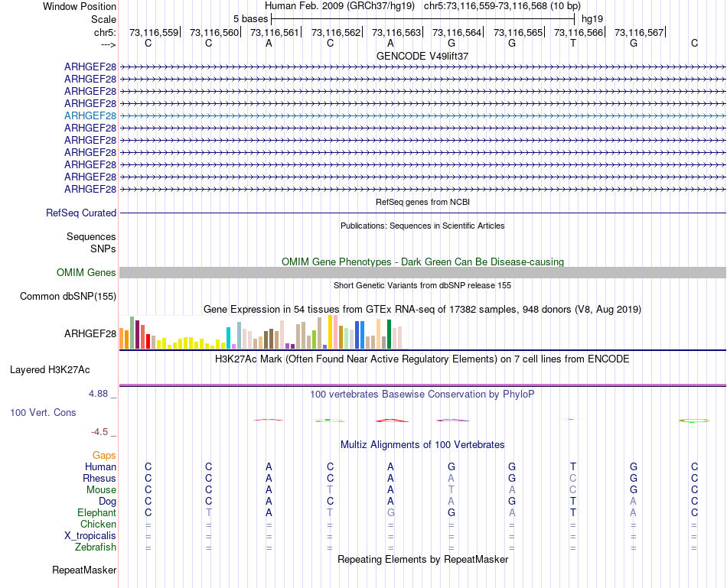Screen dimensions: 727x588
Task: Click the Human alignment row label
Action: pos(100,466)
